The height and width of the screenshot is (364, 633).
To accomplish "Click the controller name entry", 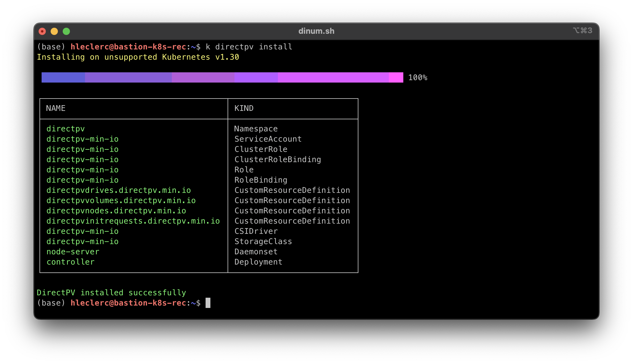I will coord(71,262).
